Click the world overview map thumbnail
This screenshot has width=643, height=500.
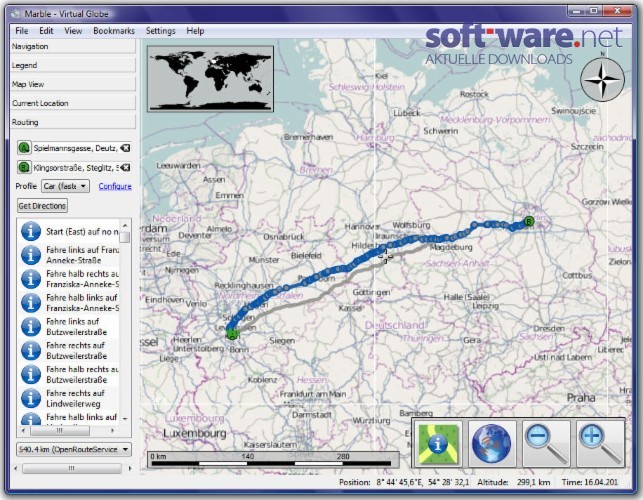(x=210, y=79)
